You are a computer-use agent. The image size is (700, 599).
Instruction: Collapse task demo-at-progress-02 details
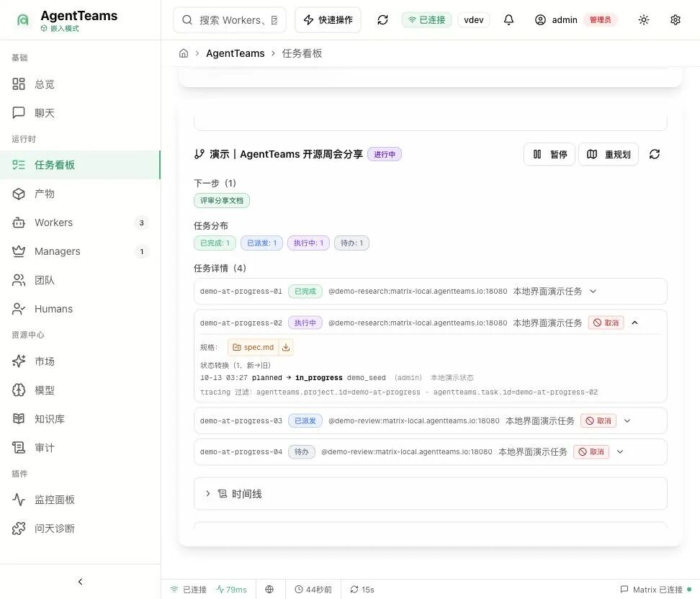[x=634, y=323]
